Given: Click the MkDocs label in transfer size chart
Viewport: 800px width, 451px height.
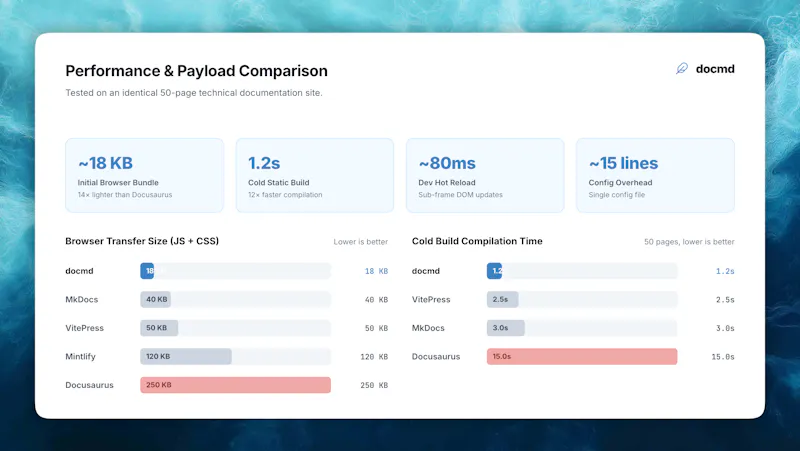Looking at the screenshot, I should point(82,299).
